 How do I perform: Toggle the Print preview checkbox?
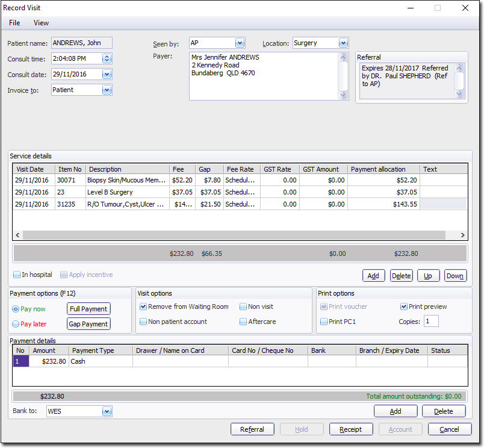(x=404, y=307)
